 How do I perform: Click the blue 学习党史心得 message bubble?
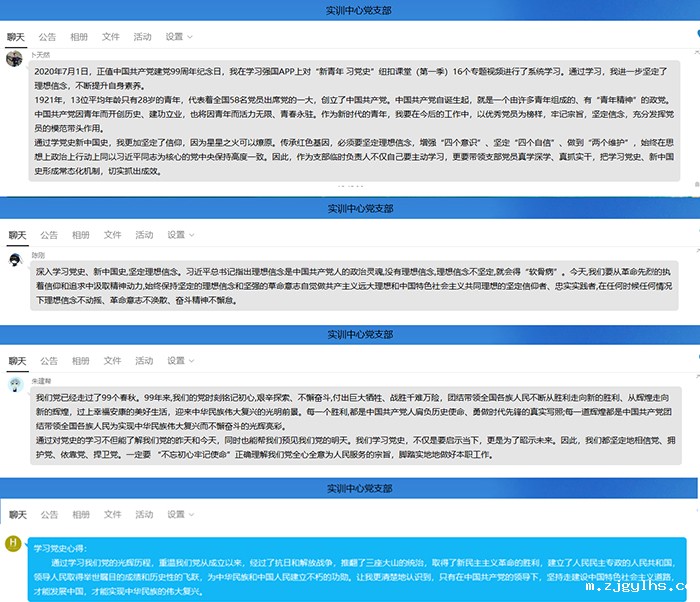[357, 570]
